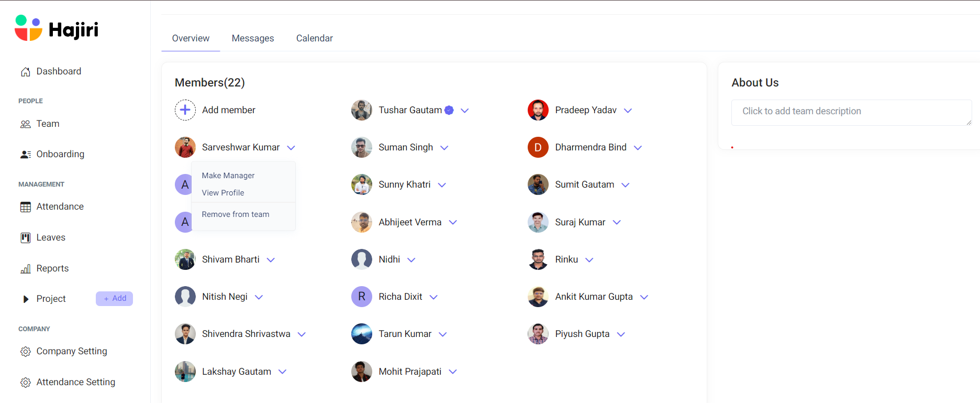
Task: Click the Reports bar chart icon
Action: (25, 269)
